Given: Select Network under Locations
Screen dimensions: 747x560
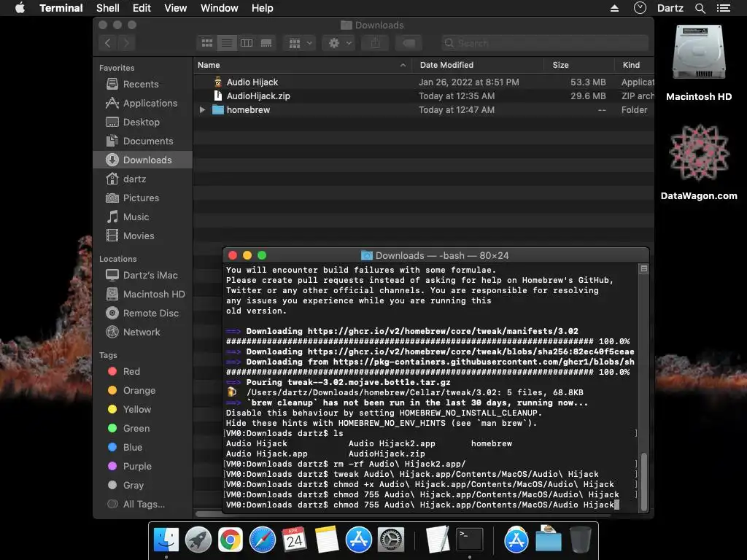Looking at the screenshot, I should [142, 332].
